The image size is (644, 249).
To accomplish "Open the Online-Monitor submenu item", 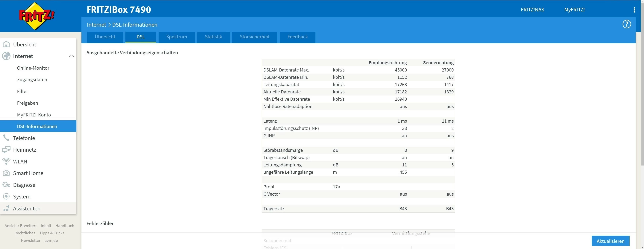I will pyautogui.click(x=33, y=68).
